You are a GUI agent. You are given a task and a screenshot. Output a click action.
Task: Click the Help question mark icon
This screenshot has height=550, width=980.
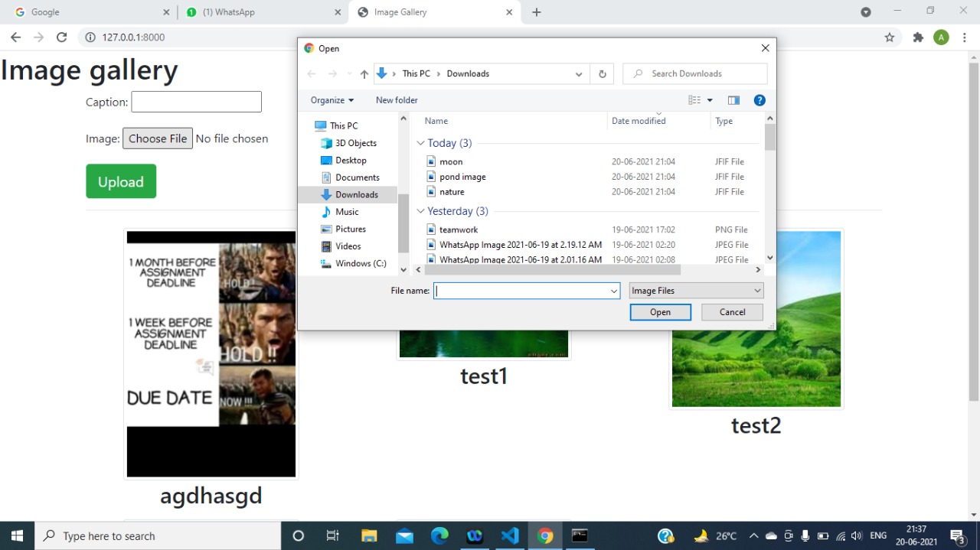pyautogui.click(x=759, y=99)
